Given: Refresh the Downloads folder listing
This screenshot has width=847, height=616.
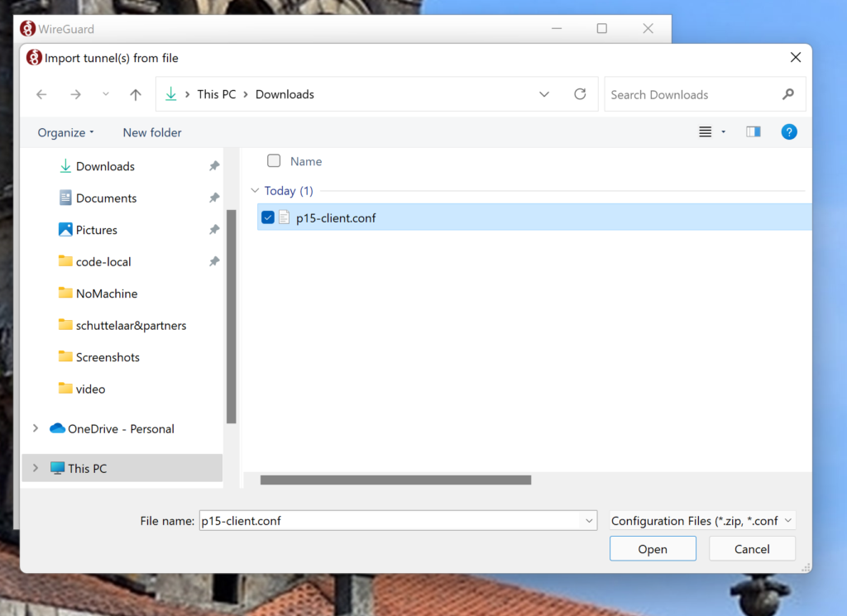Looking at the screenshot, I should 580,94.
